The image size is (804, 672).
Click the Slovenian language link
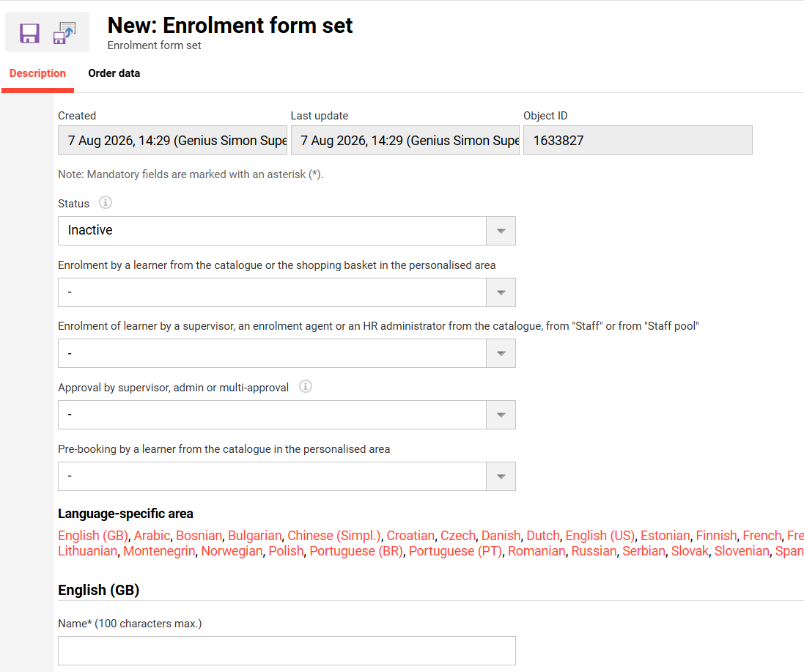pos(742,551)
